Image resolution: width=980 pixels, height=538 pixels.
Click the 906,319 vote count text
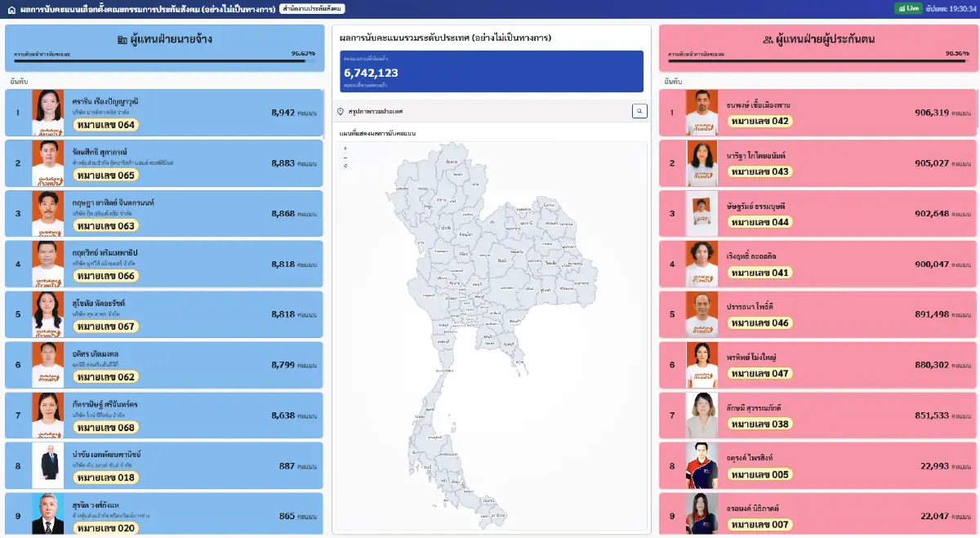(932, 113)
